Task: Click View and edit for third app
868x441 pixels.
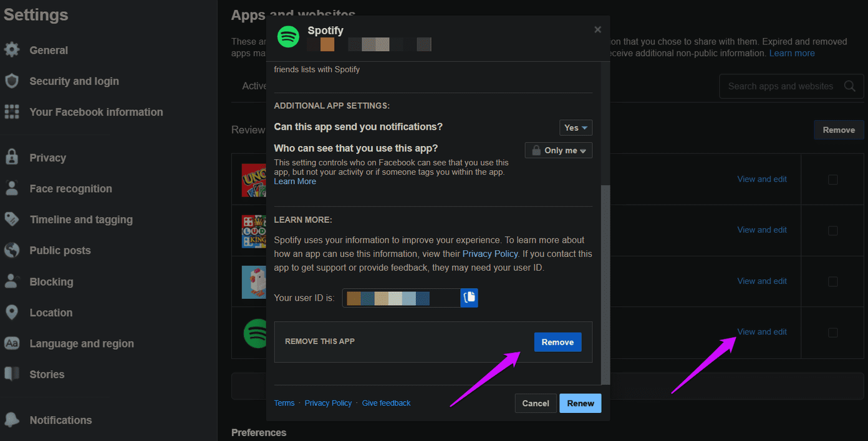Action: (x=762, y=281)
